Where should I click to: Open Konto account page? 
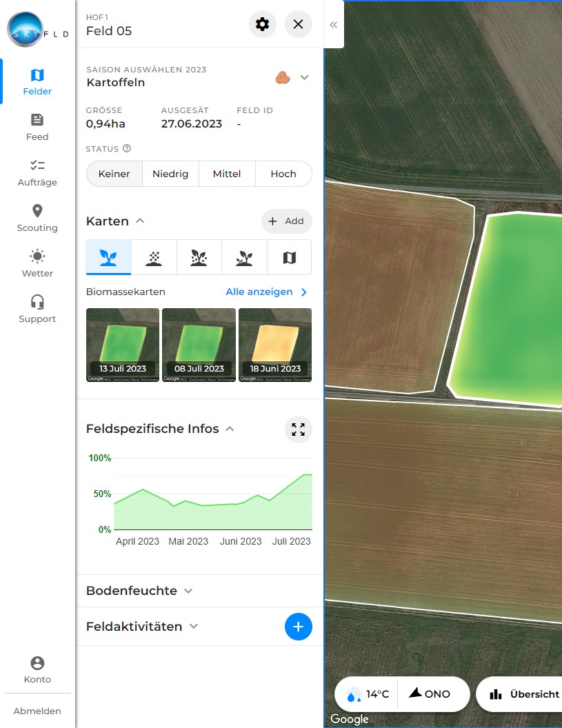pyautogui.click(x=37, y=670)
